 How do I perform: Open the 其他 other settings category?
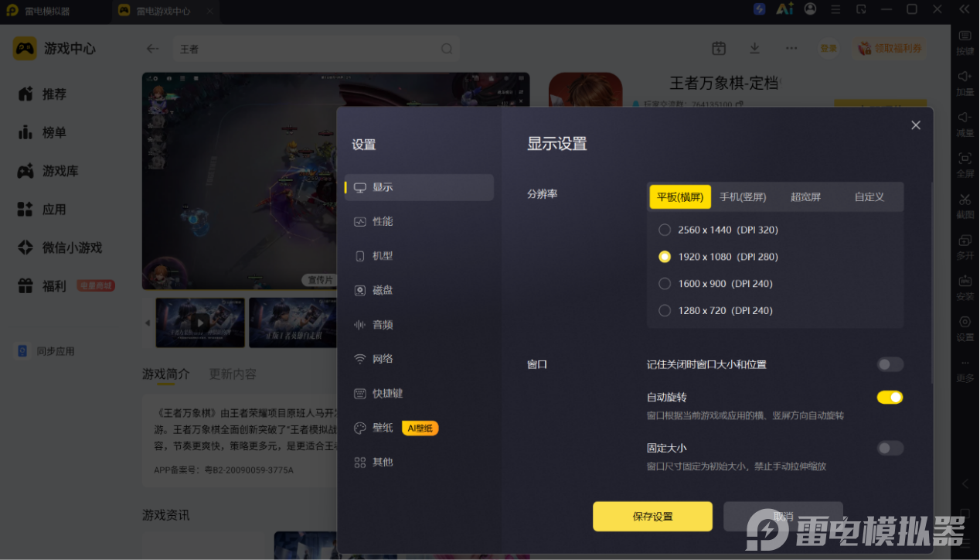pos(419,462)
